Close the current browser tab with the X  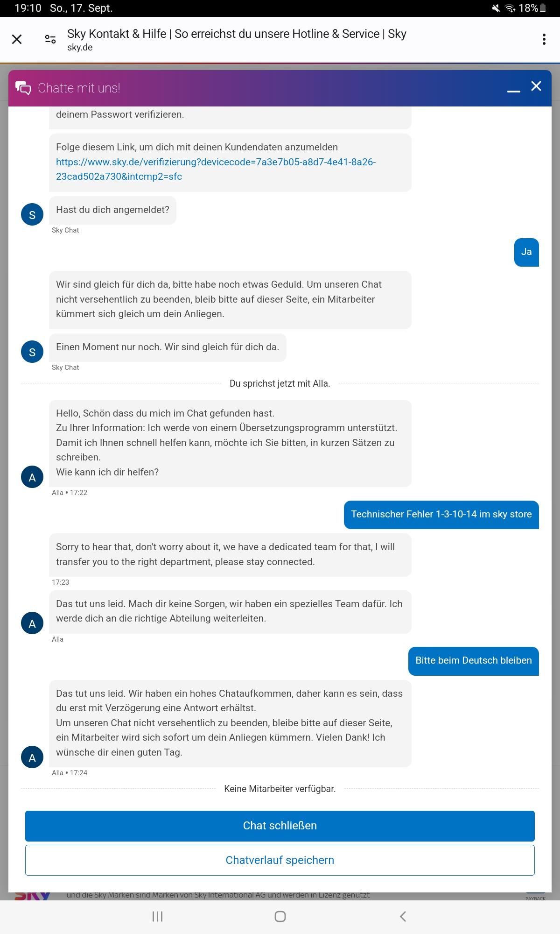tap(17, 40)
